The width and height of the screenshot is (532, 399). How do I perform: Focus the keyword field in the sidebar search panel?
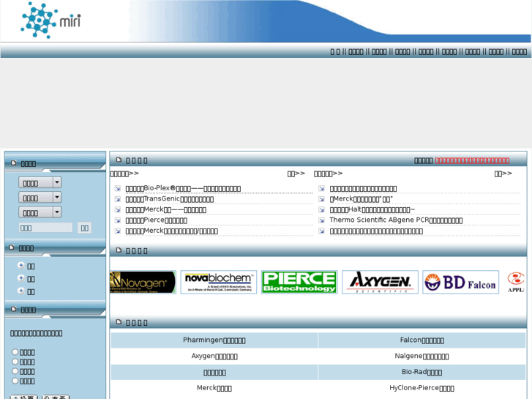(45, 228)
